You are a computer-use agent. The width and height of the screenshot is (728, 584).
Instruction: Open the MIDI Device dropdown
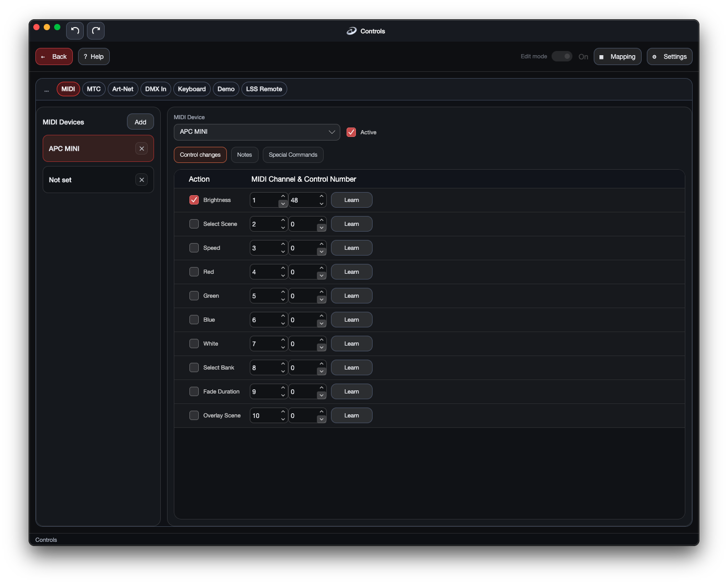pos(257,132)
